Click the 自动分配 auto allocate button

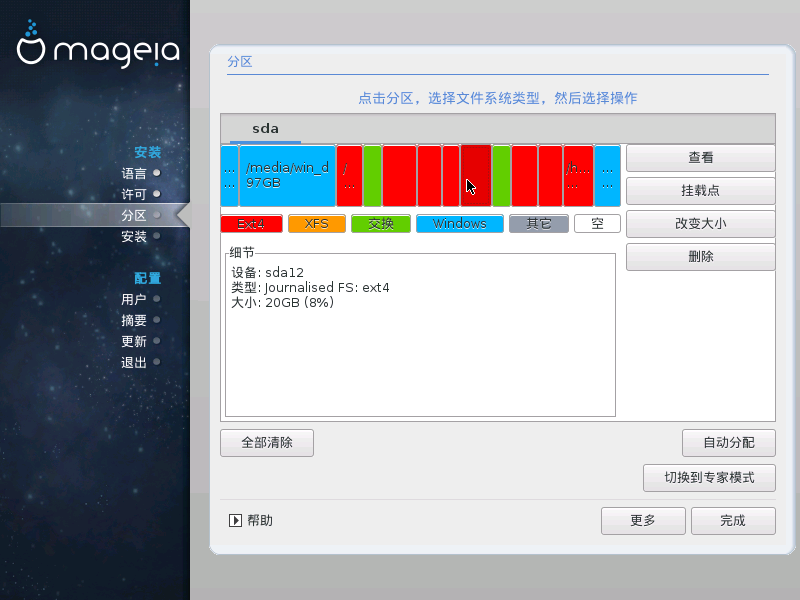pyautogui.click(x=729, y=443)
